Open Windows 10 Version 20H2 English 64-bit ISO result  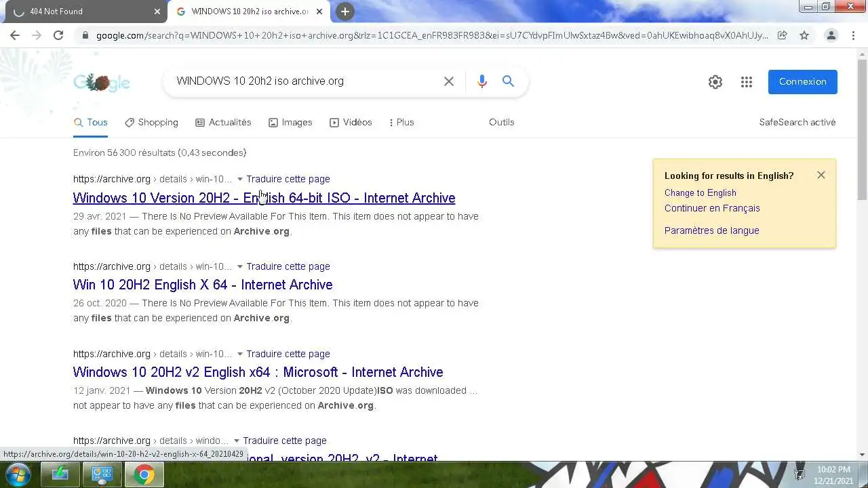[264, 198]
